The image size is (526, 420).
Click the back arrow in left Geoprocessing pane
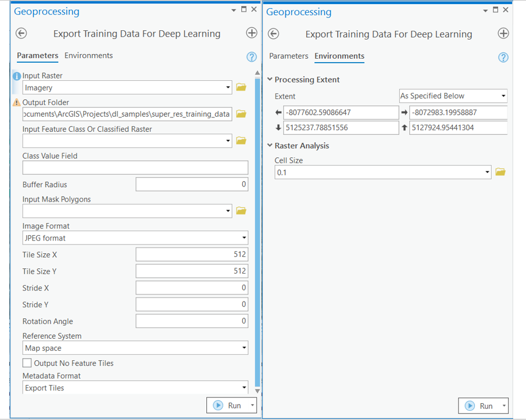point(22,34)
